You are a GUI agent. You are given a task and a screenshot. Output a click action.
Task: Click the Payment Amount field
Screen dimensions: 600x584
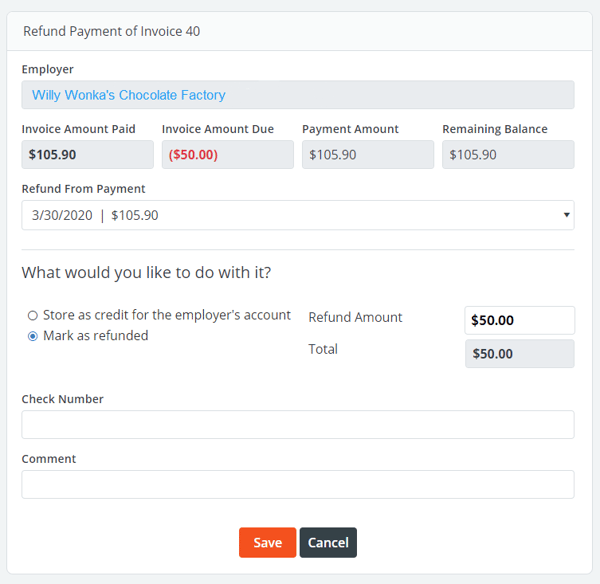tap(367, 154)
